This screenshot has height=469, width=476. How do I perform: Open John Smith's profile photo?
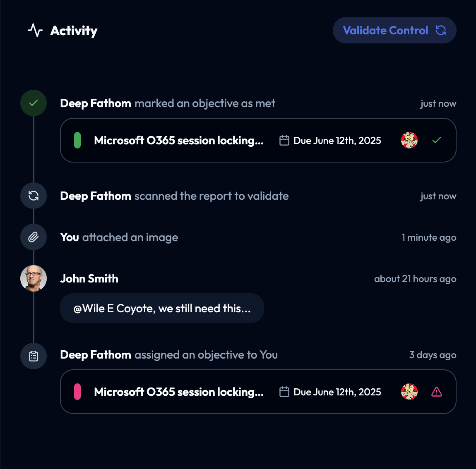pos(34,278)
